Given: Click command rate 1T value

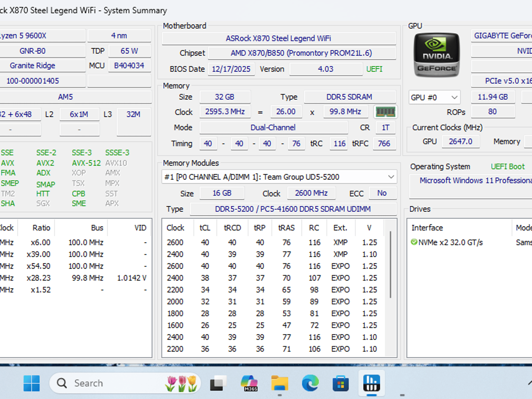Looking at the screenshot, I should click(x=385, y=128).
